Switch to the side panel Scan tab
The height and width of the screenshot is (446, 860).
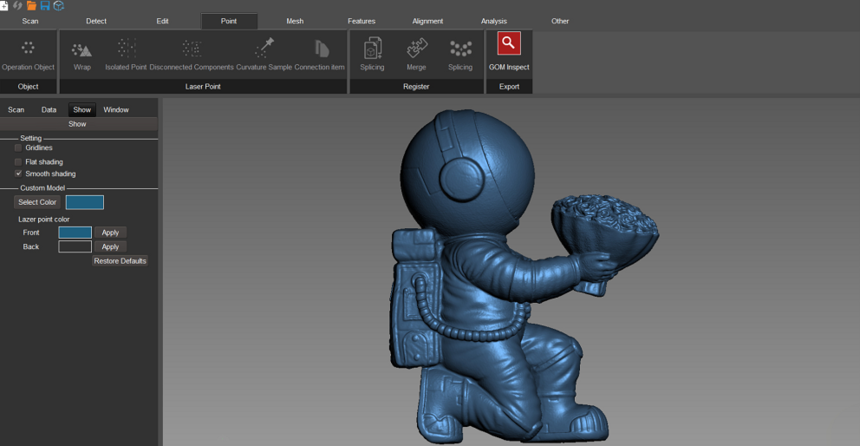[x=16, y=110]
